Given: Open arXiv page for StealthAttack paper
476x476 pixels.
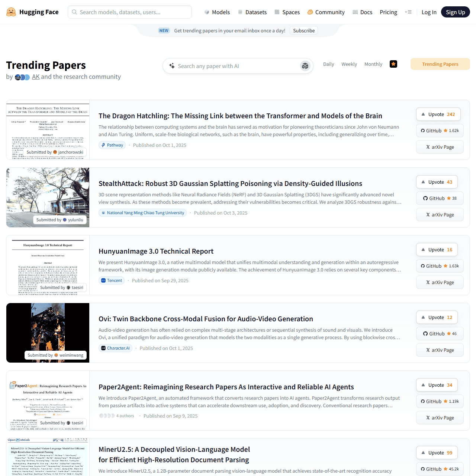Looking at the screenshot, I should pyautogui.click(x=440, y=215).
